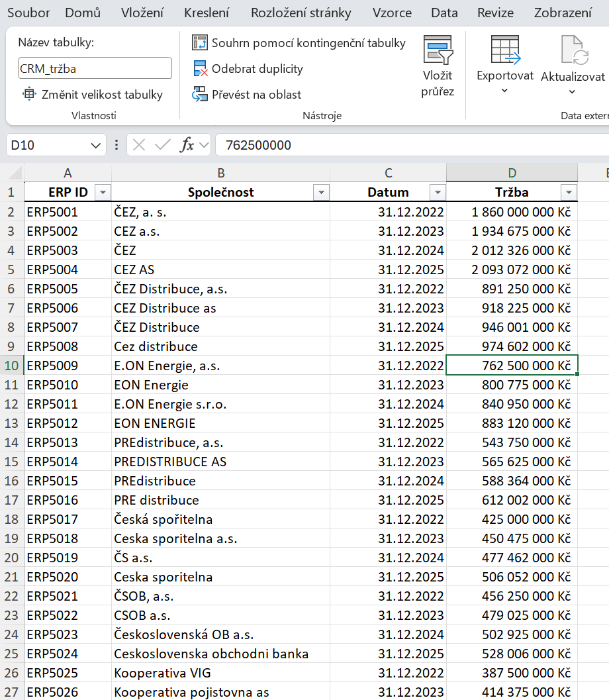Image resolution: width=609 pixels, height=700 pixels.
Task: Open the Datum column filter dropdown
Action: click(x=438, y=193)
